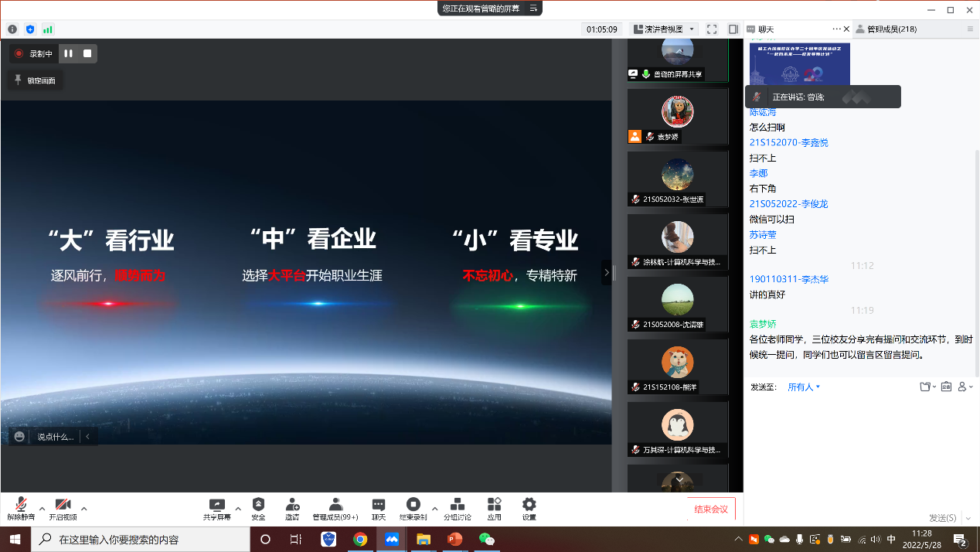Viewport: 980px width, 552px height.
Task: Click the 邀请 invite participants icon
Action: coord(292,505)
